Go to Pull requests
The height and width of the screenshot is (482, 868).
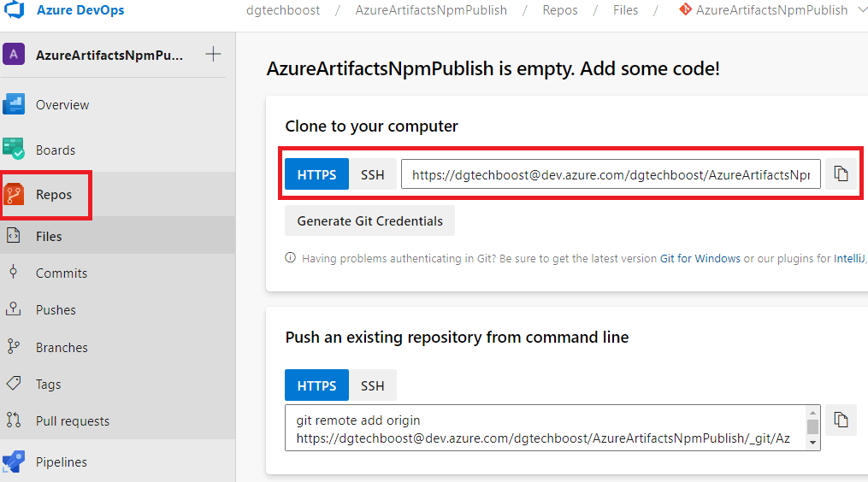[x=72, y=421]
